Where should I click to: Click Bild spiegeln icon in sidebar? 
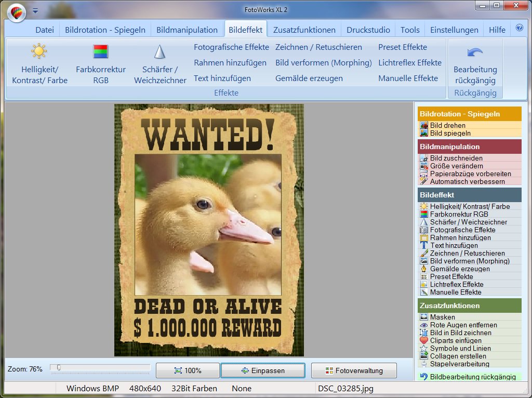(424, 133)
